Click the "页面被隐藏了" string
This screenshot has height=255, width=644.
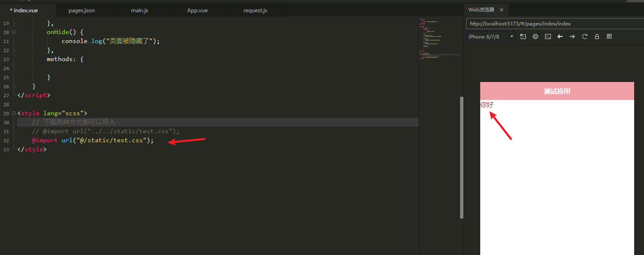point(129,41)
